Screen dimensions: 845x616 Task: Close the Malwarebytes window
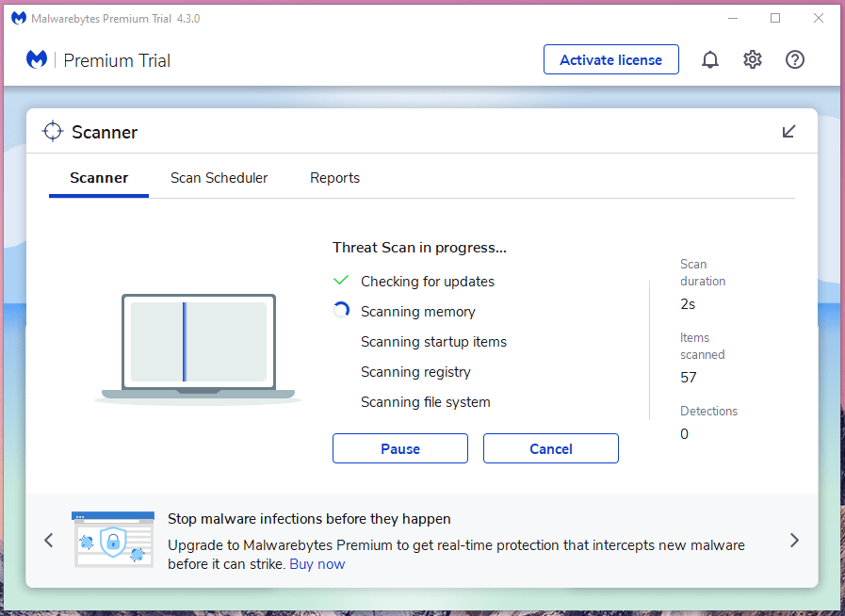tap(818, 18)
